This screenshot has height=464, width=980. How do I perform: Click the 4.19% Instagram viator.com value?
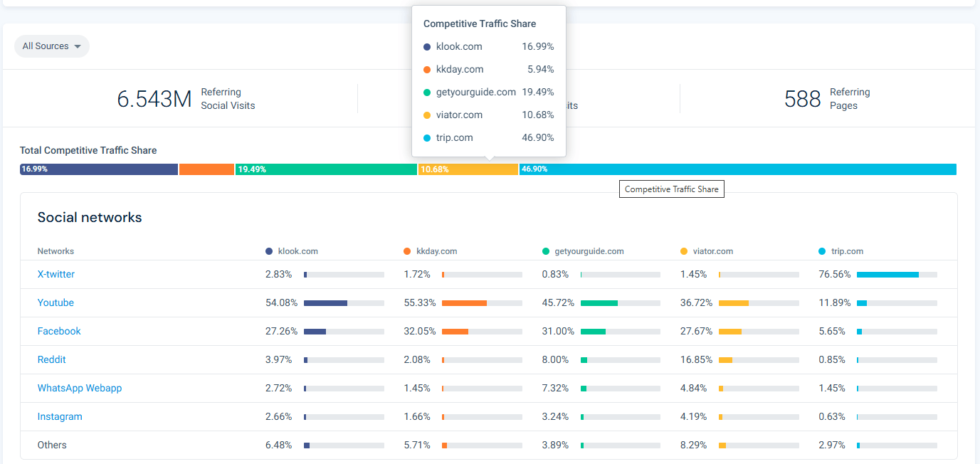[x=694, y=416]
